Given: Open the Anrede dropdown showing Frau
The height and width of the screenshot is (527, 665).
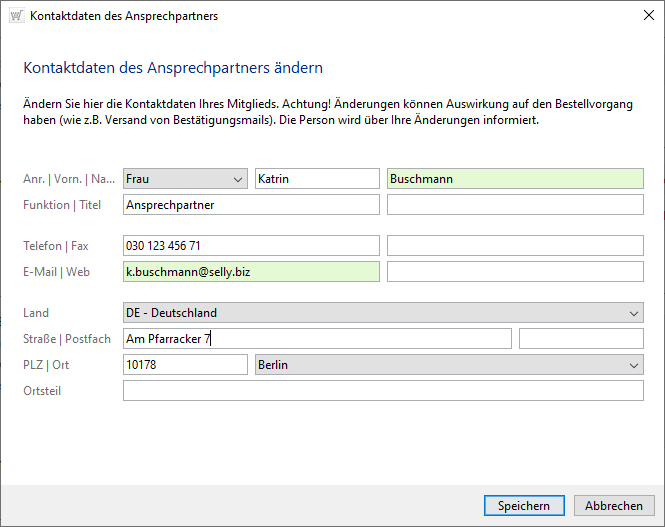Looking at the screenshot, I should tap(185, 179).
